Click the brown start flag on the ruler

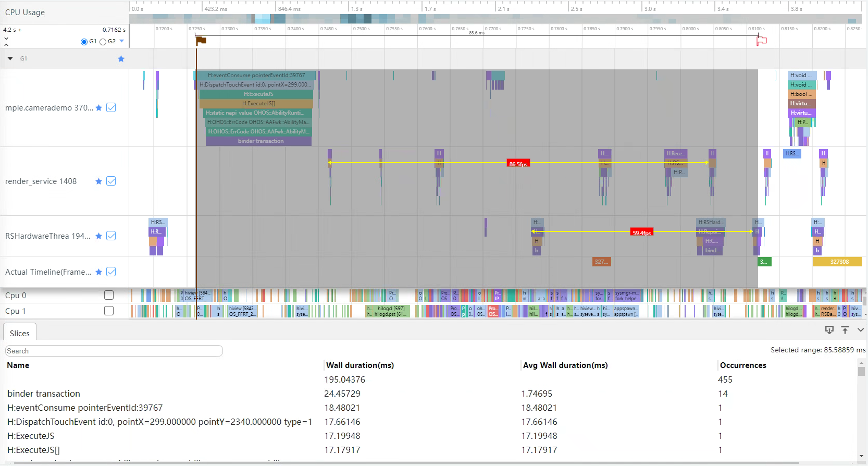pos(201,41)
